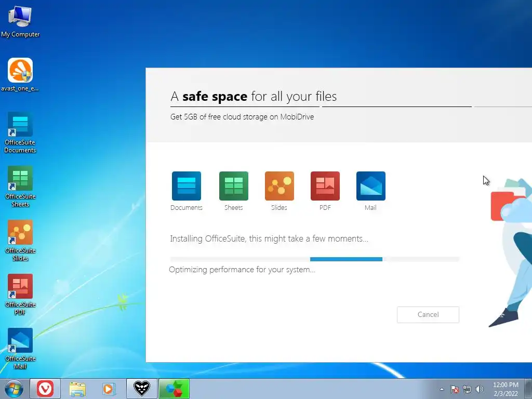Viewport: 532px width, 399px height.
Task: Open the volume speaker tray icon
Action: coord(479,389)
